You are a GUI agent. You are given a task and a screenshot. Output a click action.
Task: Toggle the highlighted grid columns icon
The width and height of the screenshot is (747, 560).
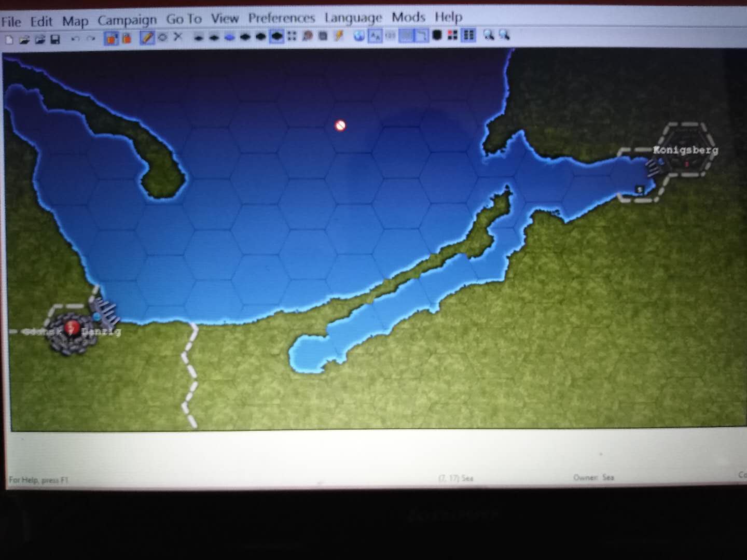(x=468, y=35)
